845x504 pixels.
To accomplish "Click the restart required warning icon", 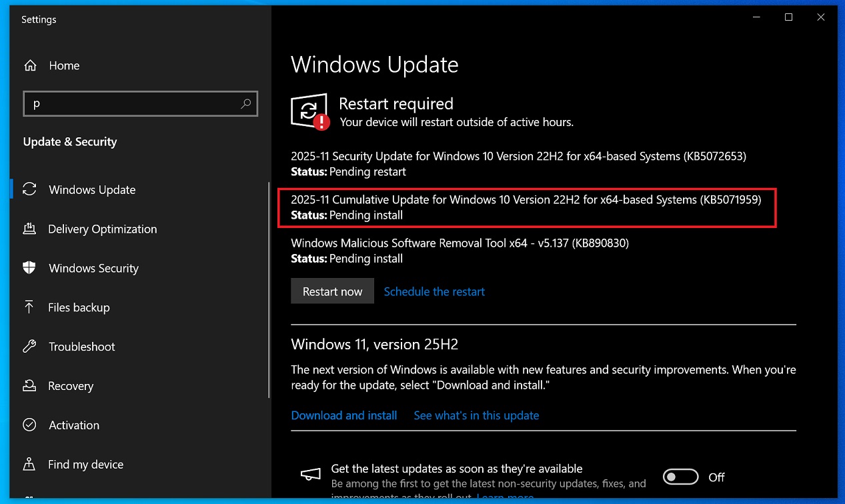I will [309, 111].
